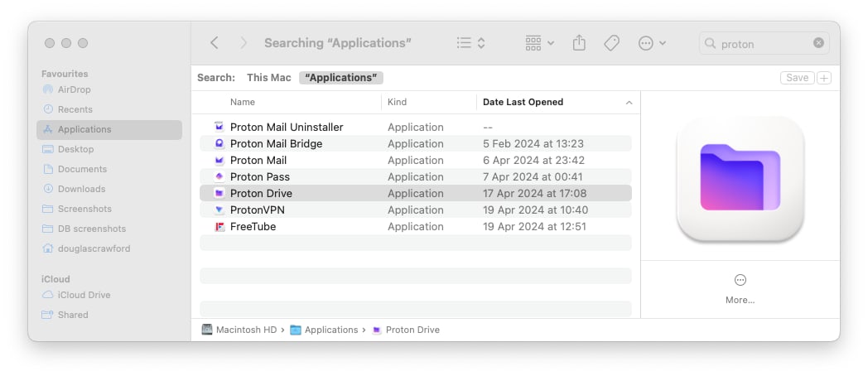The height and width of the screenshot is (376, 868).
Task: Open the list view switcher
Action: [470, 42]
